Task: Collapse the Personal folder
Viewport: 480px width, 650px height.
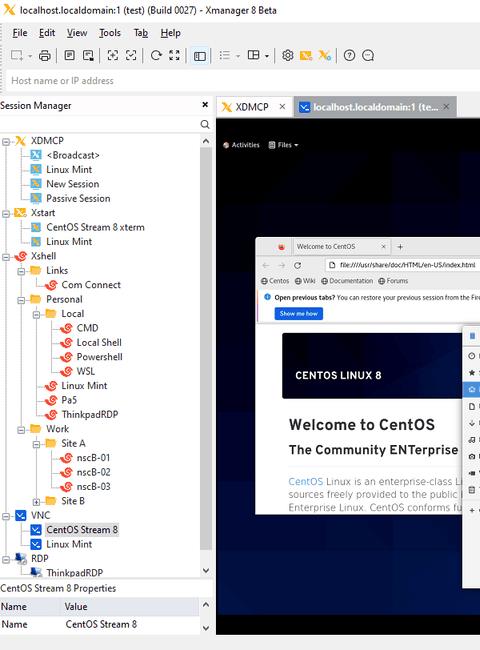Action: pos(21,301)
